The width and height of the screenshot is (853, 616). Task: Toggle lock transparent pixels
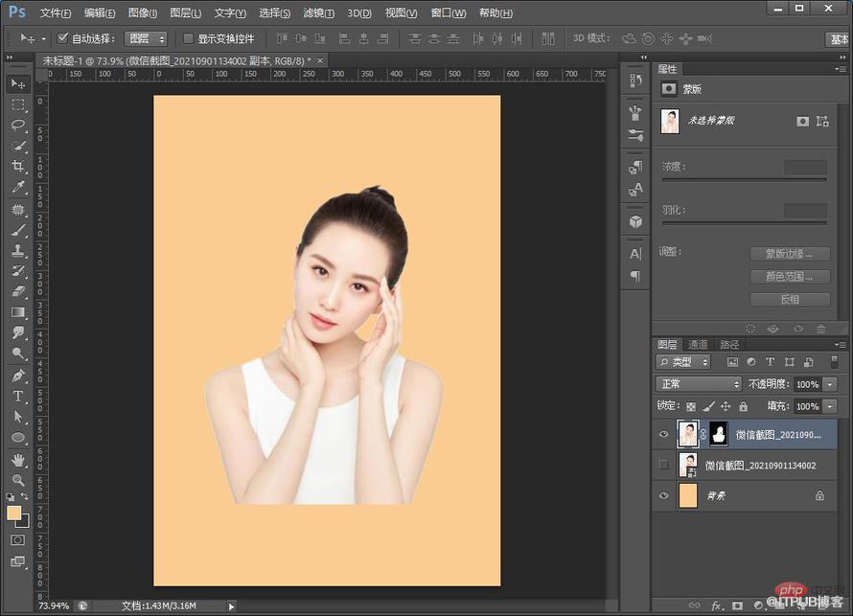[691, 407]
